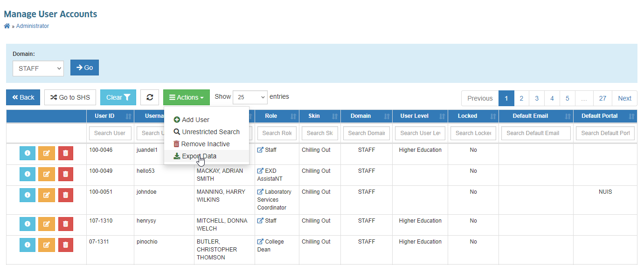This screenshot has width=644, height=265.
Task: Sort by Default Email column
Action: pos(536,116)
